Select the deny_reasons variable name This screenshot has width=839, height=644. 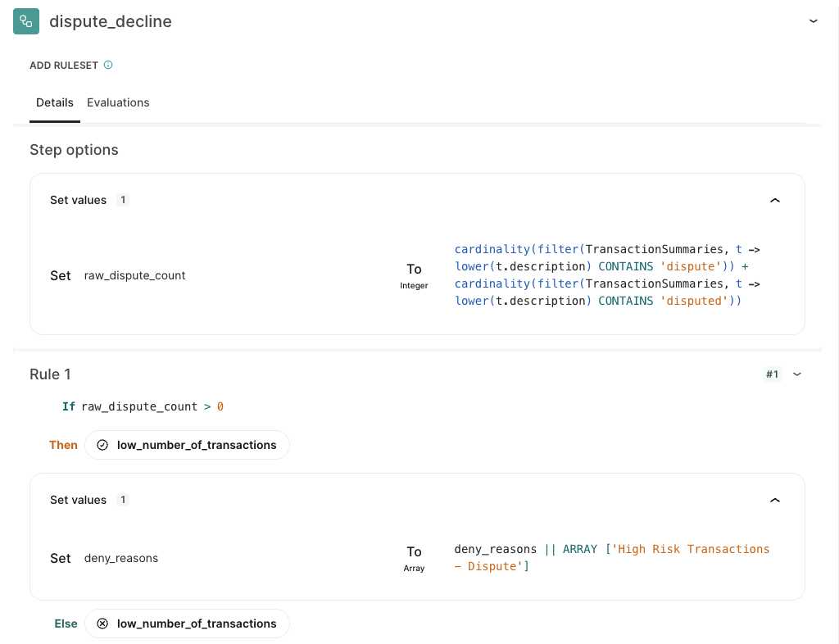pyautogui.click(x=121, y=558)
